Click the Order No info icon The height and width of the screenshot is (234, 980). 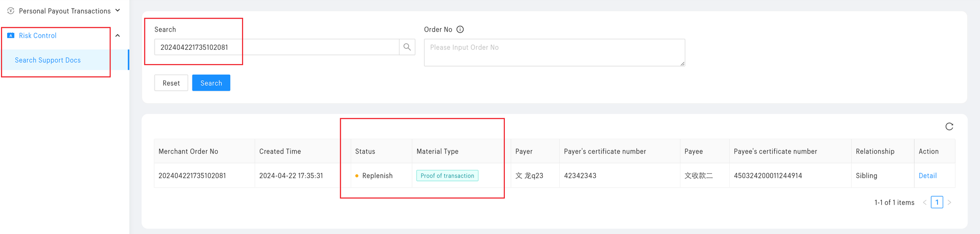click(460, 29)
